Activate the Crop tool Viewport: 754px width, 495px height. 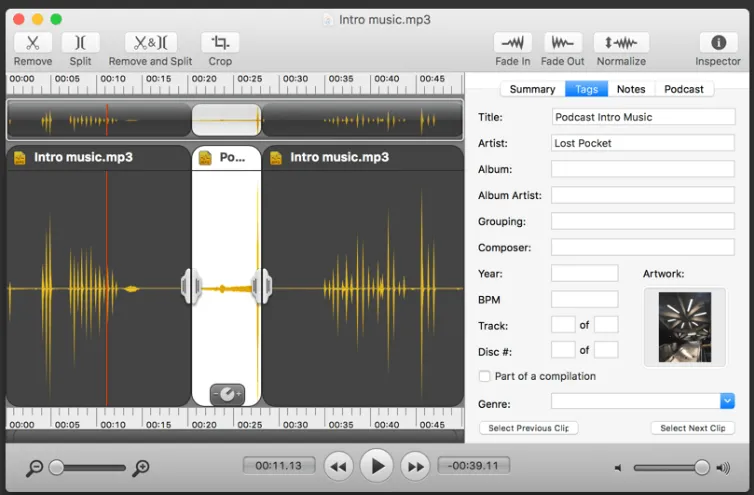coord(220,43)
